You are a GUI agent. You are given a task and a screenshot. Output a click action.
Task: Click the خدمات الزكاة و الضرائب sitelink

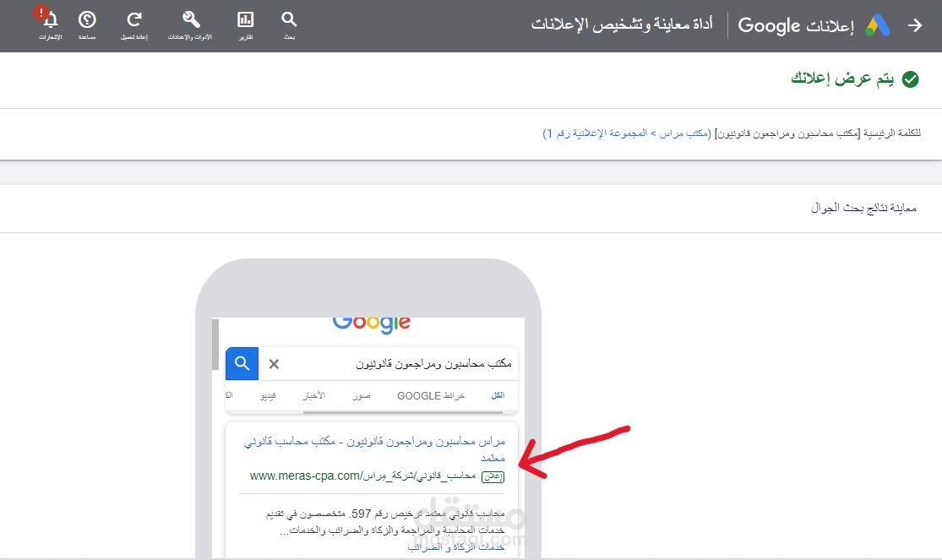point(456,546)
